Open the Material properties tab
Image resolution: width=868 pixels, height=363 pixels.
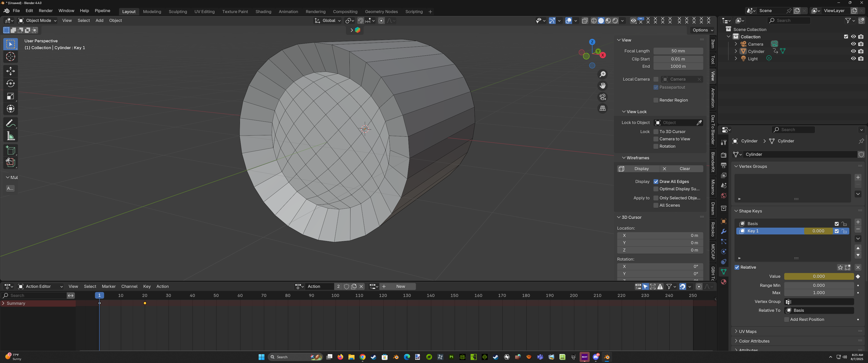coord(723,282)
